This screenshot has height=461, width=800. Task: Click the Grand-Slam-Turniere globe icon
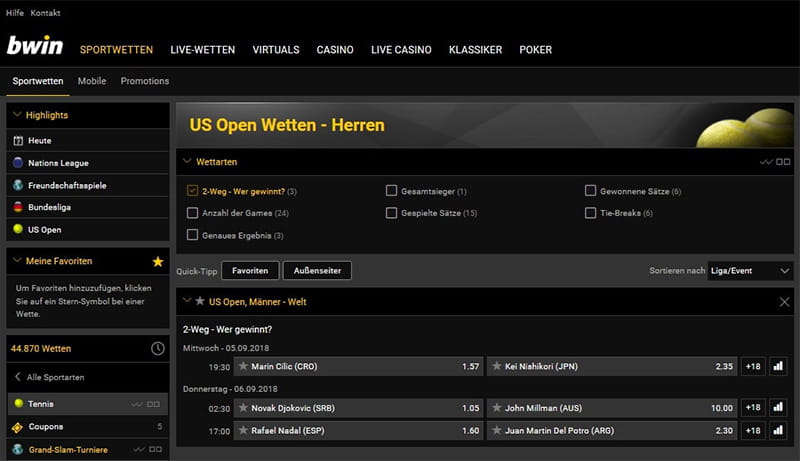coord(18,449)
